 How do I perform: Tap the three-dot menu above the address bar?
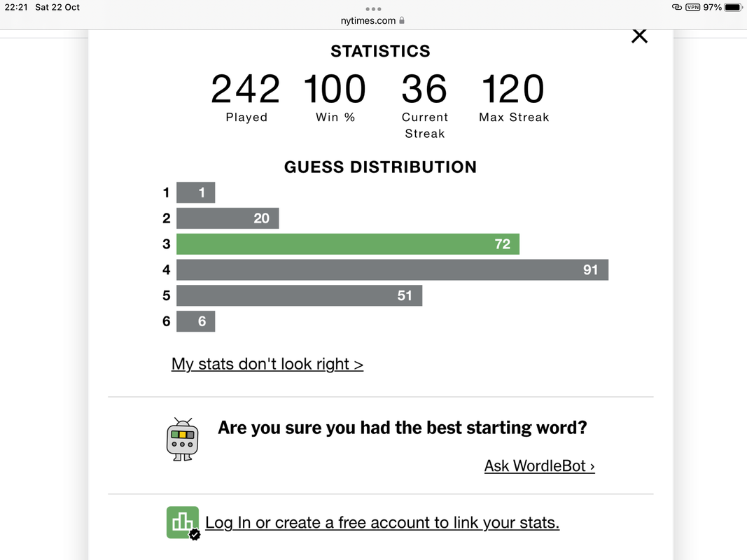pyautogui.click(x=373, y=9)
